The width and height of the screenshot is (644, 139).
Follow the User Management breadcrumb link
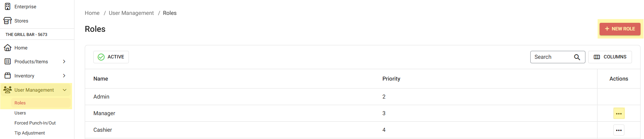point(131,13)
